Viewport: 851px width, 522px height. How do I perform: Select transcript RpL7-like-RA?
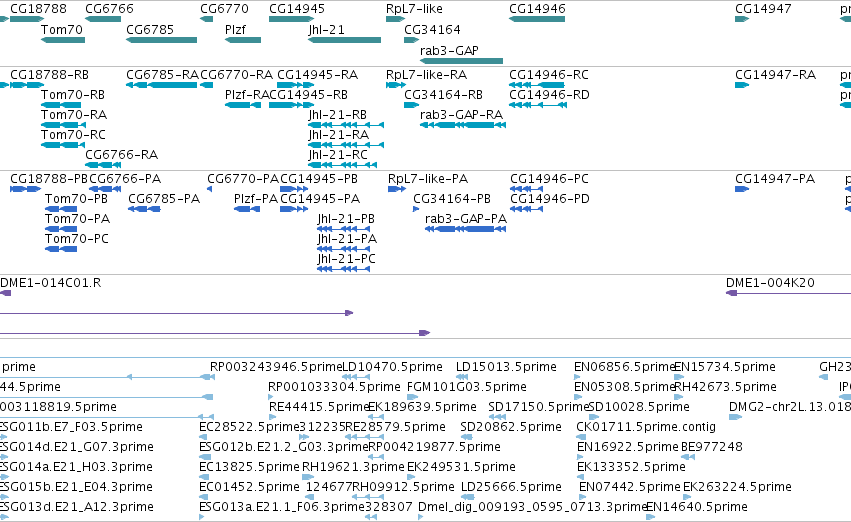(x=396, y=85)
